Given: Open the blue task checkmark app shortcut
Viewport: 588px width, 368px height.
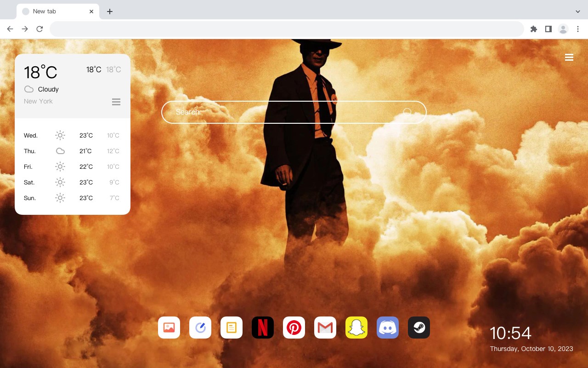Looking at the screenshot, I should (x=200, y=328).
